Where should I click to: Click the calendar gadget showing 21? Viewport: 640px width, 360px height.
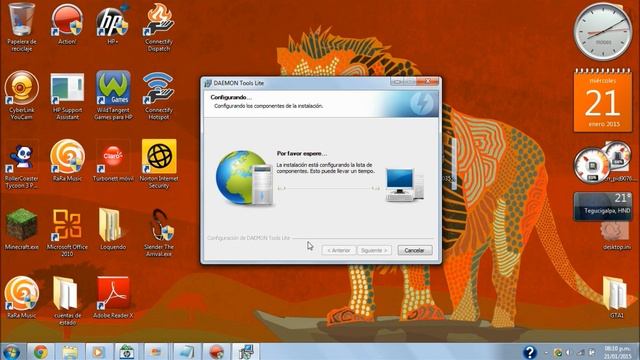[x=602, y=100]
